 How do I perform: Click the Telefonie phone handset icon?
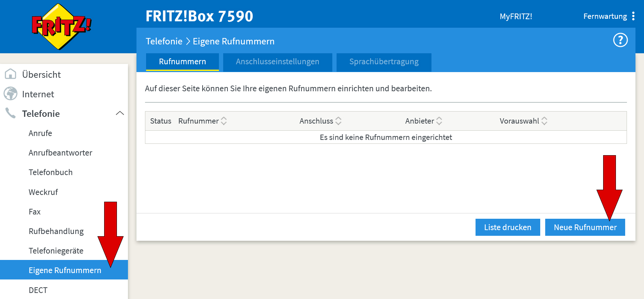(x=10, y=113)
